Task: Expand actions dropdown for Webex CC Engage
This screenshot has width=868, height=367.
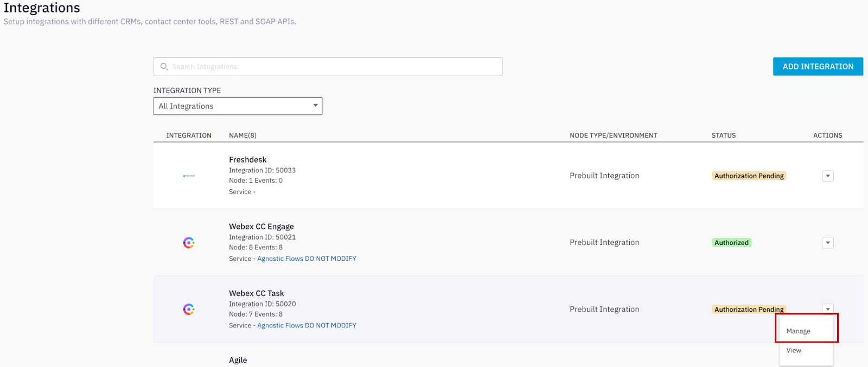Action: click(x=828, y=243)
